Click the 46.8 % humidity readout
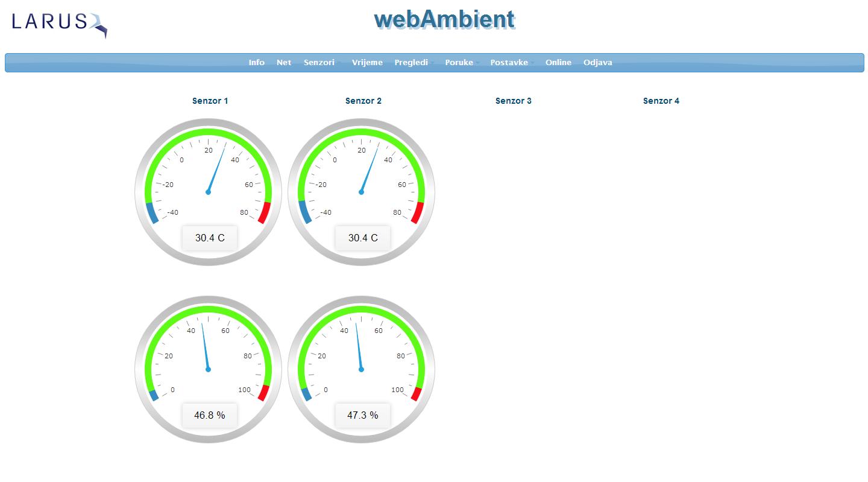Viewport: 868px width, 482px height. [209, 415]
